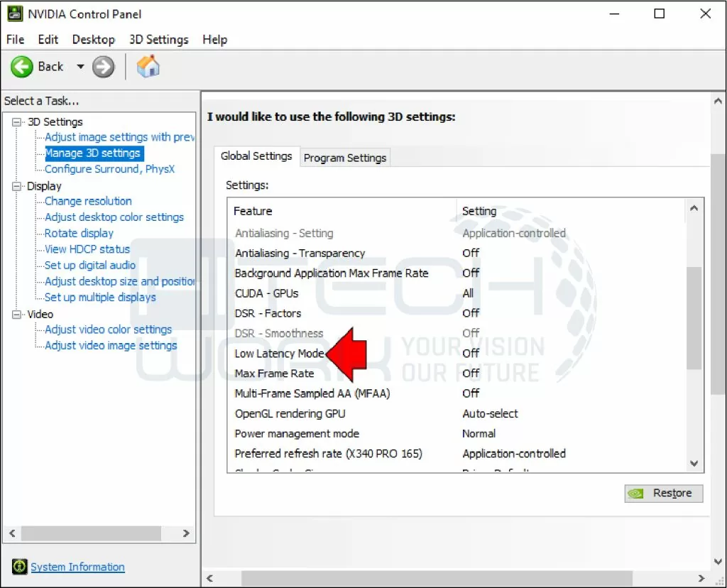
Task: Open Adjust desktop size and position
Action: [x=119, y=281]
